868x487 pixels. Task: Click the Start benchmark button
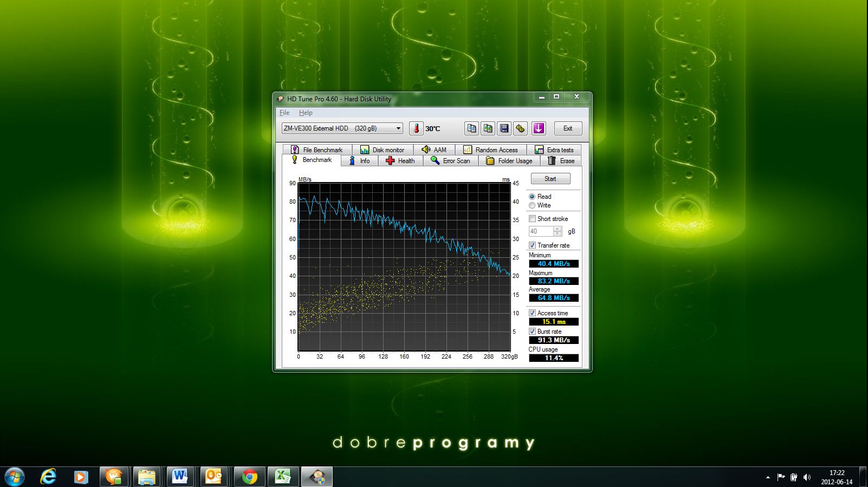coord(550,179)
